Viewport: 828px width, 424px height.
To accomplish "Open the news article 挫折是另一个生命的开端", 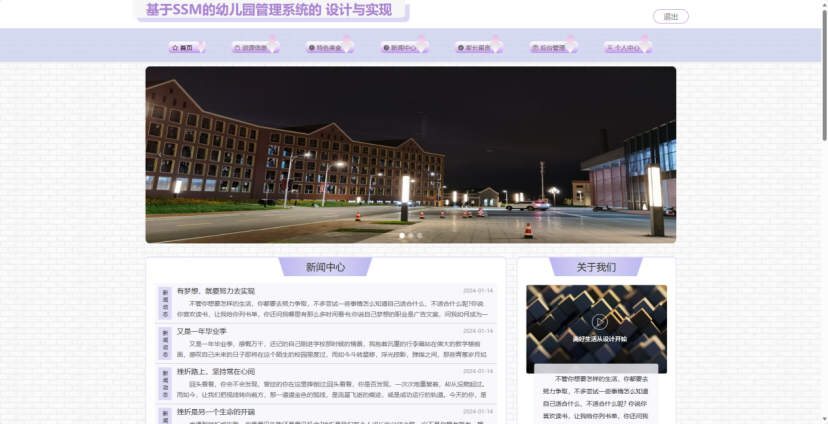I will point(215,411).
